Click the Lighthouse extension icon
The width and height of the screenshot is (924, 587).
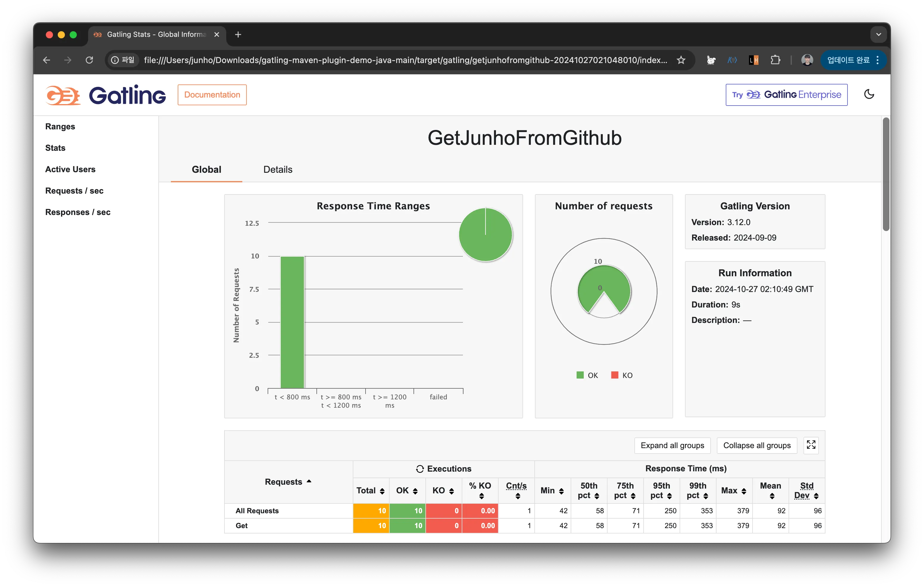coord(754,60)
